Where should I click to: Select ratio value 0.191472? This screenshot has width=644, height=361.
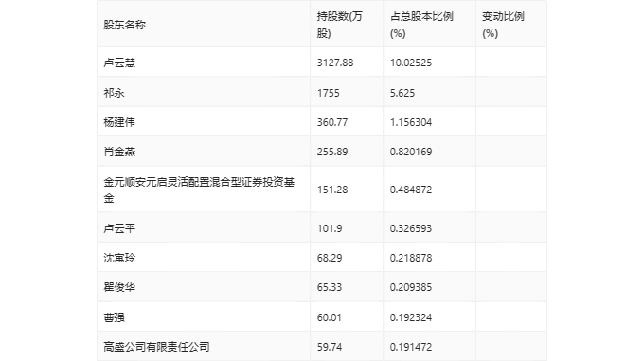(411, 347)
